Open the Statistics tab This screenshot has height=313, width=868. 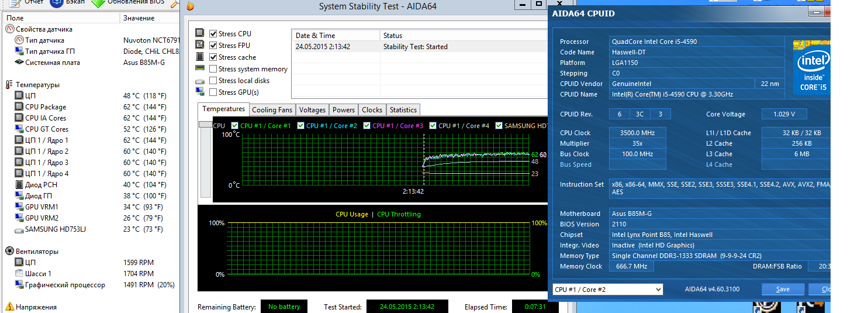[x=403, y=110]
